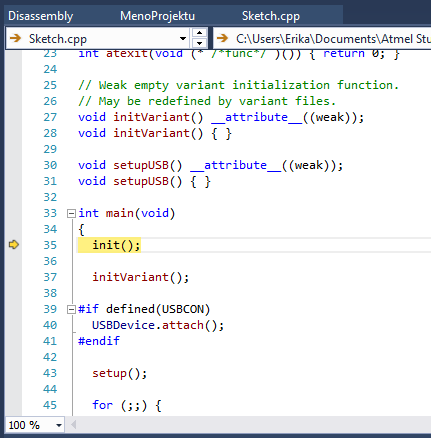Collapse the int main(void) code block
This screenshot has height=438, width=431.
point(71,213)
